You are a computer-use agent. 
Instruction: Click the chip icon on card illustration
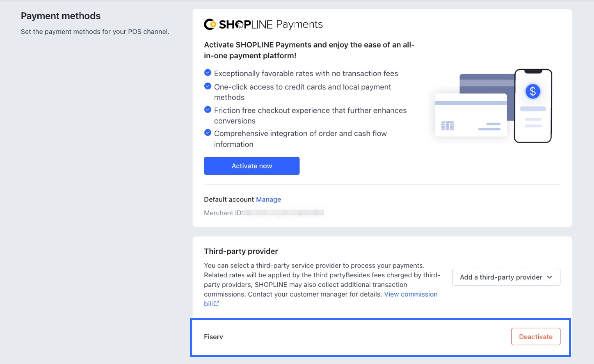(x=447, y=126)
